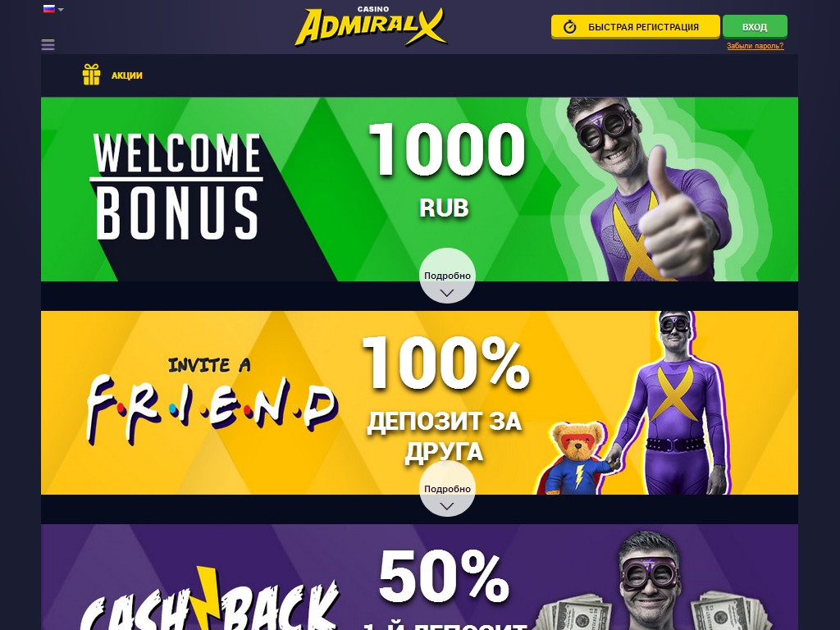Open the Забыли пароль? link
The image size is (840, 630).
click(x=755, y=46)
